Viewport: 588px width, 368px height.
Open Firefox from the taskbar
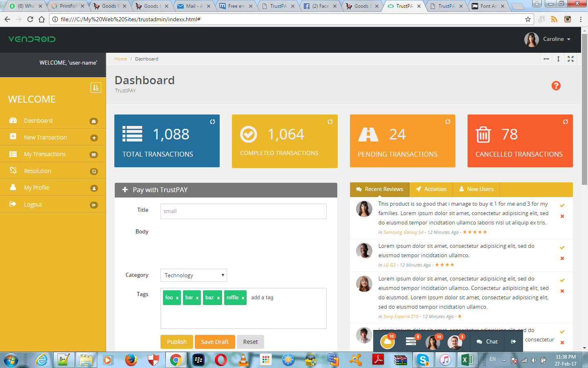[x=131, y=360]
